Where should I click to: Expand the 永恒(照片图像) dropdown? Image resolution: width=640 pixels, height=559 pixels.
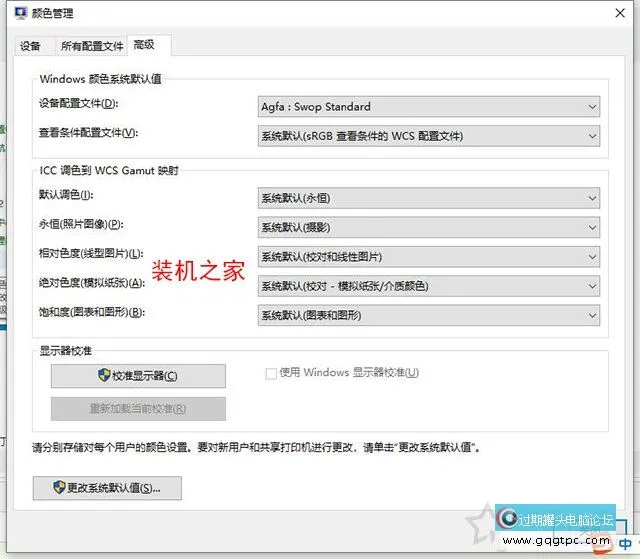point(429,227)
